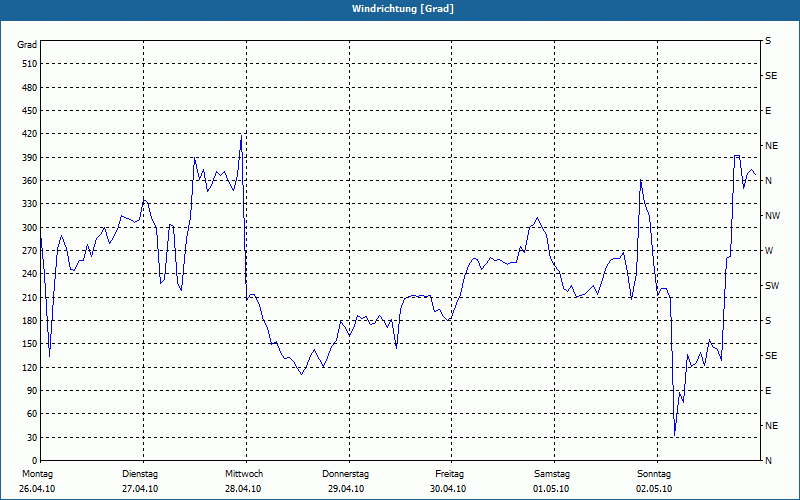Select the date "29.04.10"
This screenshot has width=800, height=500.
pos(346,489)
